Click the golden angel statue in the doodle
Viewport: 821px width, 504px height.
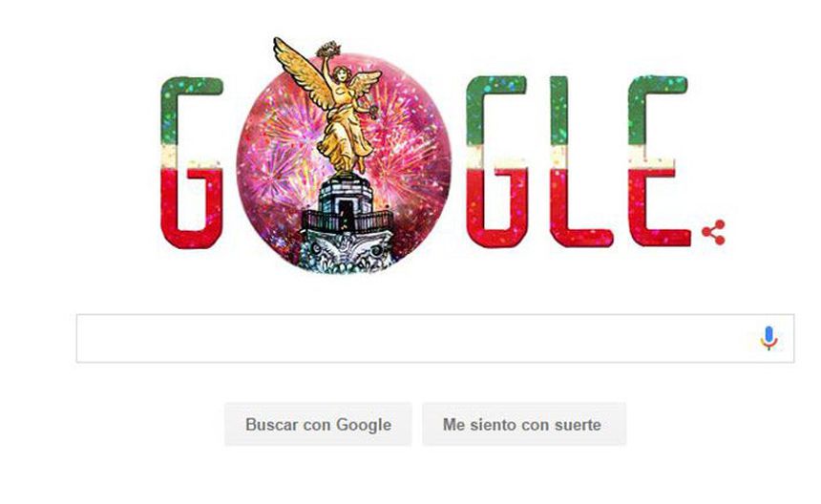pos(335,107)
